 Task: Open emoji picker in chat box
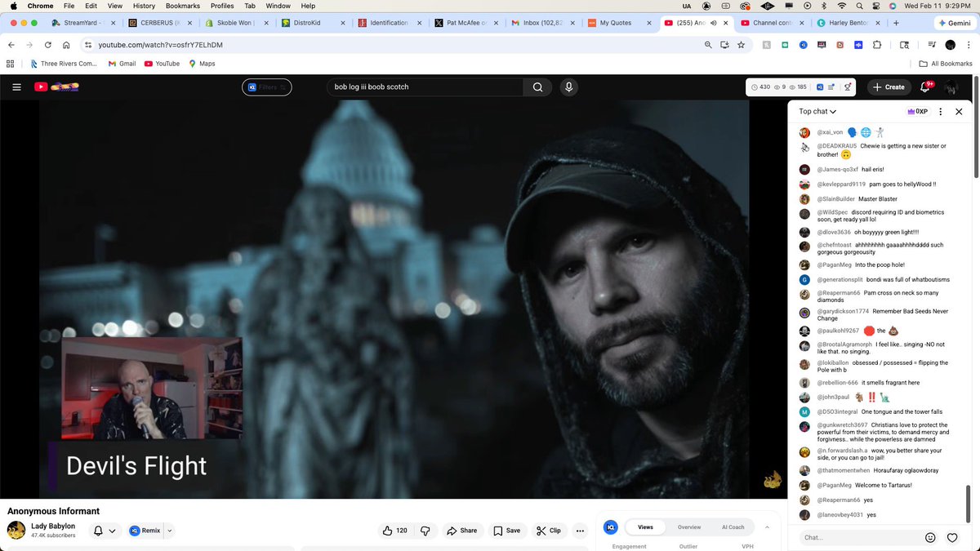click(930, 537)
